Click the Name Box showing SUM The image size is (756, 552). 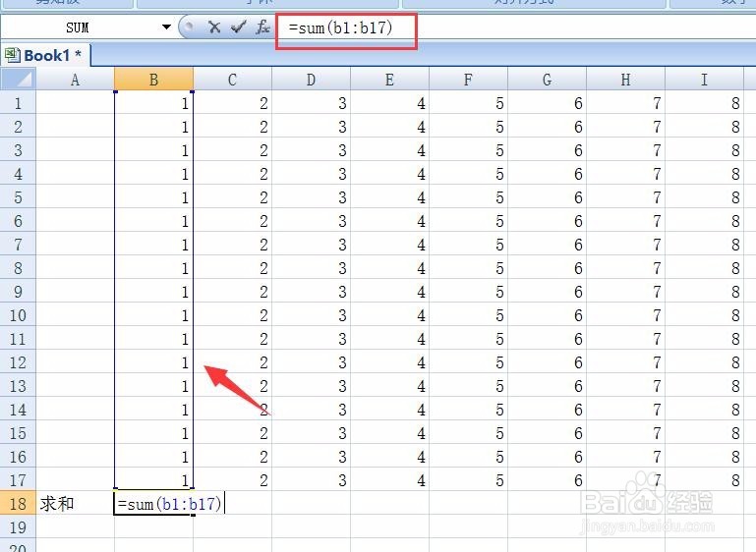click(x=80, y=28)
